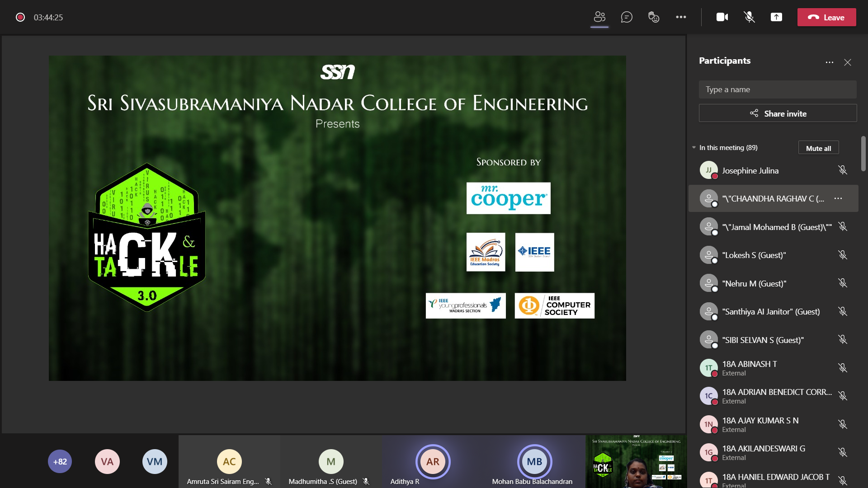This screenshot has width=868, height=488.
Task: Collapse the In this meeting (89) section
Action: pyautogui.click(x=694, y=148)
